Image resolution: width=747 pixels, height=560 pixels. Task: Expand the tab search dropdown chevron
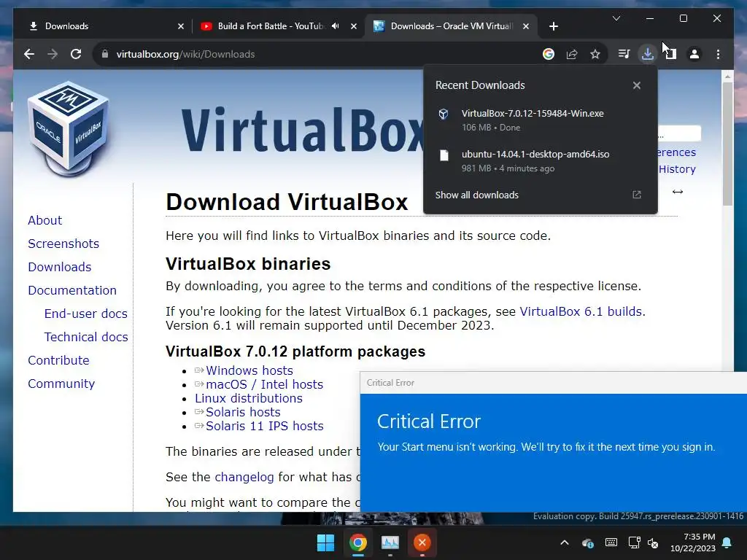click(616, 18)
